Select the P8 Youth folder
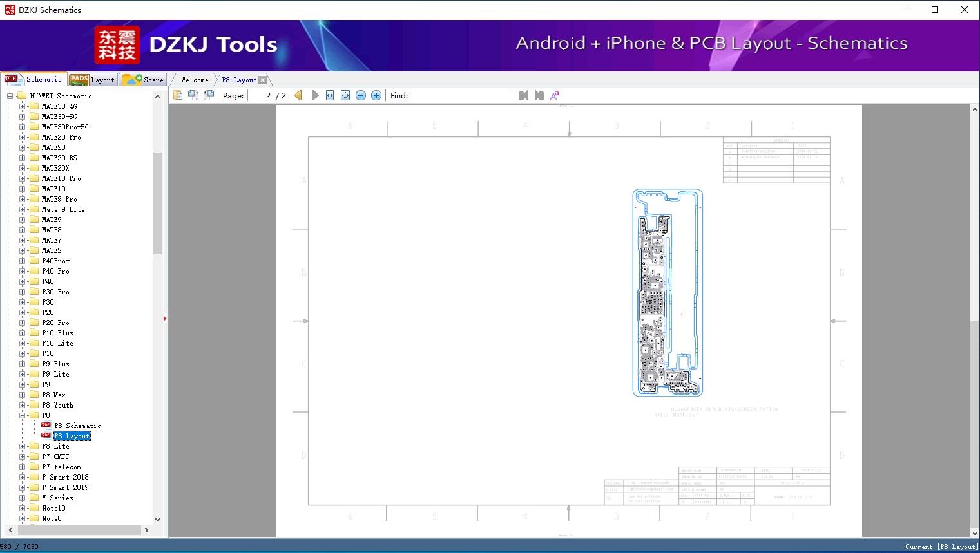Viewport: 980px width, 553px height. tap(57, 405)
